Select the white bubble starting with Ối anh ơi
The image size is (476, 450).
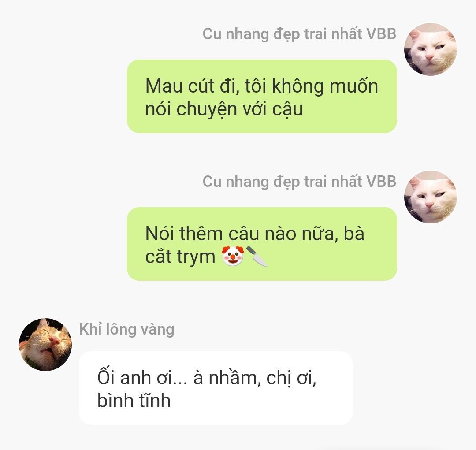pyautogui.click(x=216, y=388)
